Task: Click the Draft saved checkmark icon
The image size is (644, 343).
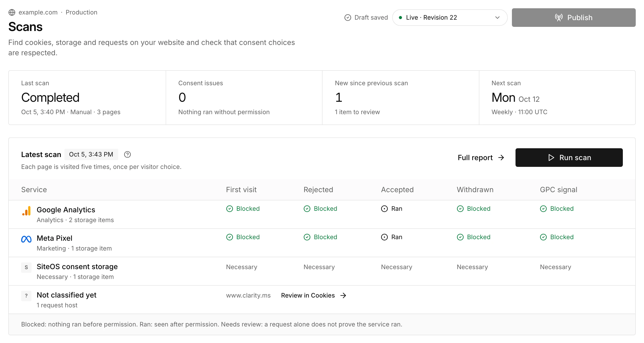Action: click(348, 18)
